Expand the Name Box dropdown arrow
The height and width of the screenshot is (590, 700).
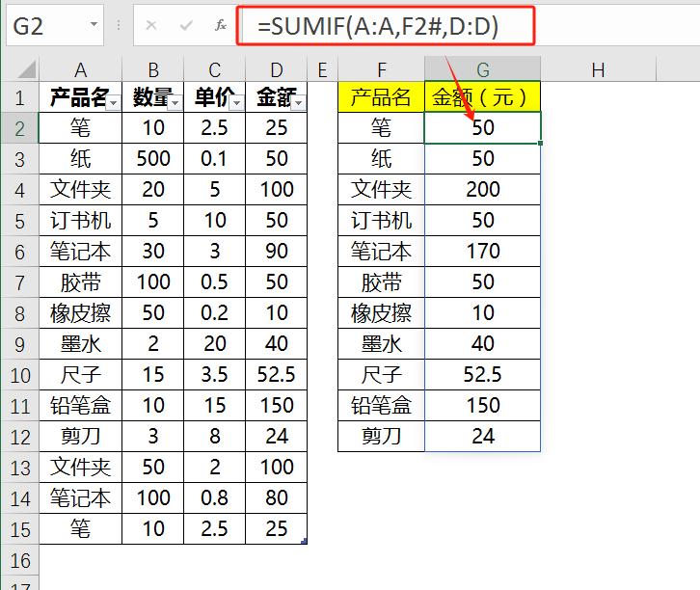coord(94,24)
